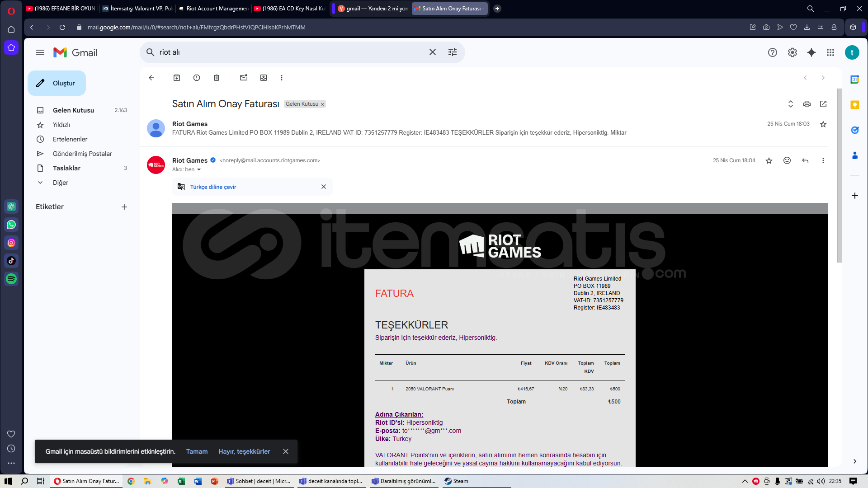Dismiss the translation suggestion bar
Screen dimensions: 868x488
click(324, 187)
